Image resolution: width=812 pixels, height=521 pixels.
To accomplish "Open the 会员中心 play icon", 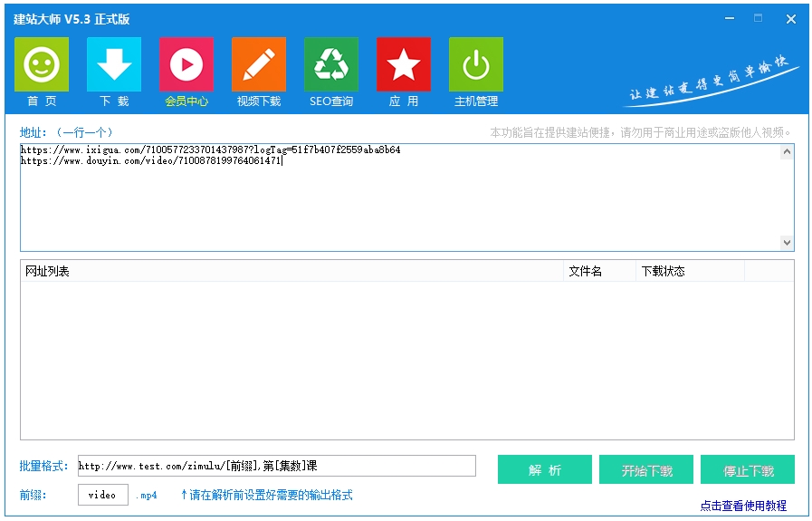I will click(x=186, y=64).
